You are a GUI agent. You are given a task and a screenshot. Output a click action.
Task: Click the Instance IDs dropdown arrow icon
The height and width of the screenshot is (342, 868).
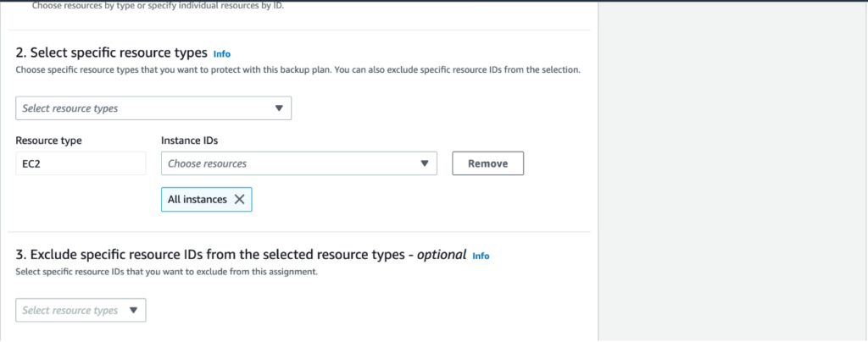point(425,163)
